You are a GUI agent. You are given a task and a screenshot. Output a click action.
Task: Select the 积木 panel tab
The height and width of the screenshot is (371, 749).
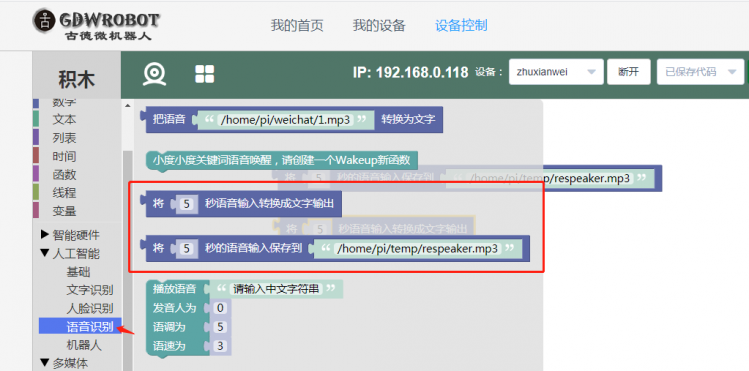tap(76, 79)
